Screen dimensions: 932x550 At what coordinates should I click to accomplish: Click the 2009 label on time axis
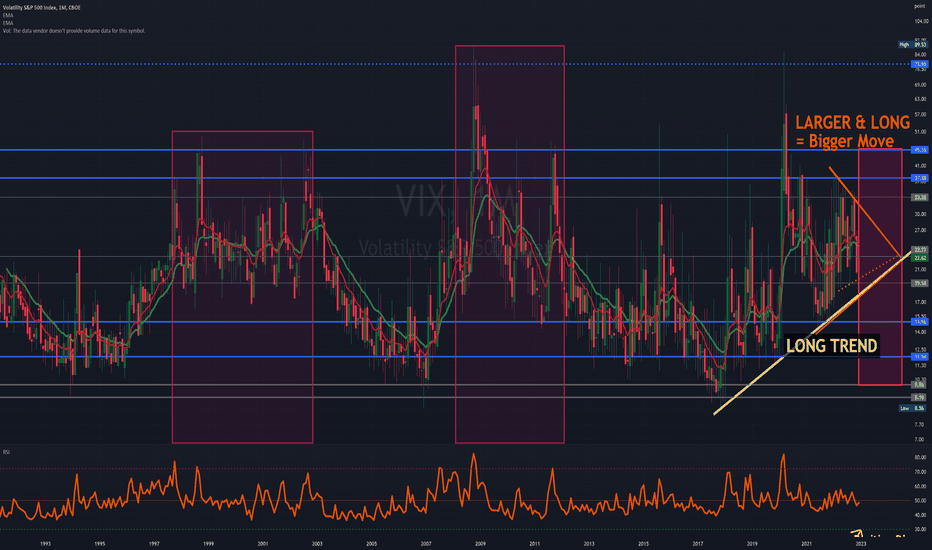(480, 543)
